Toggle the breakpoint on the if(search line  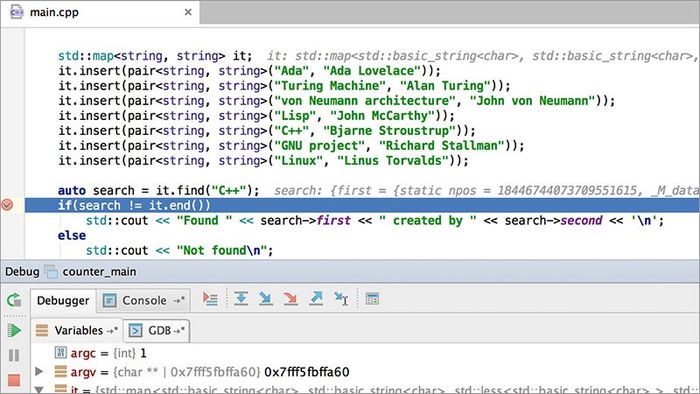tap(7, 205)
